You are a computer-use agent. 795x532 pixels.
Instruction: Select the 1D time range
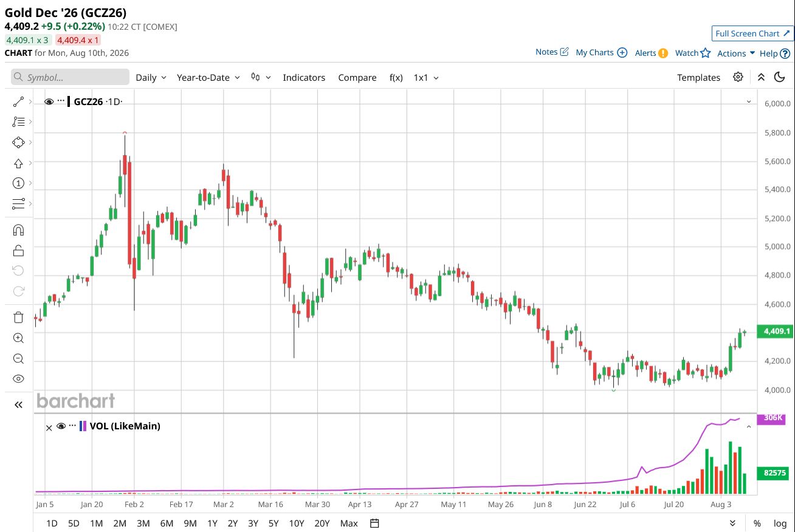[52, 523]
